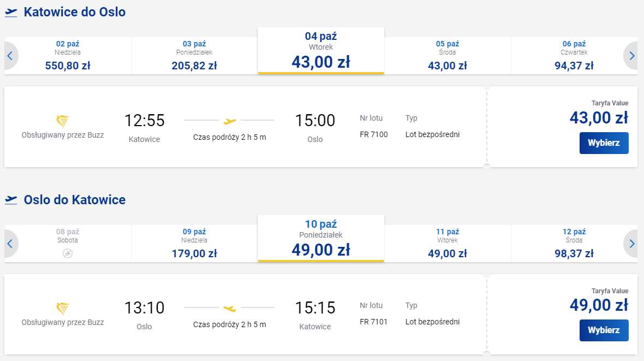Click the plane icon beside Katowice do Oslo heading
This screenshot has height=361, width=644.
(10, 11)
